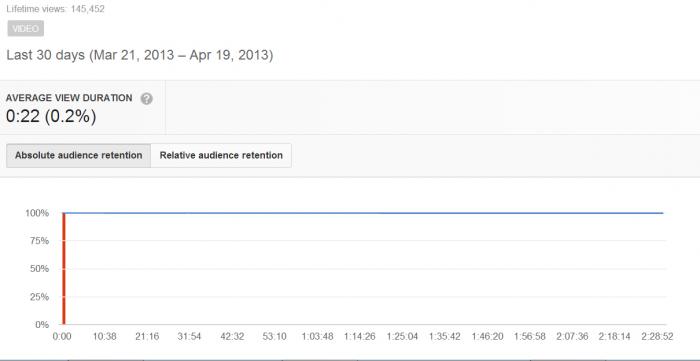The height and width of the screenshot is (361, 700).
Task: Click the 100% label on the vertical axis
Action: coord(38,213)
